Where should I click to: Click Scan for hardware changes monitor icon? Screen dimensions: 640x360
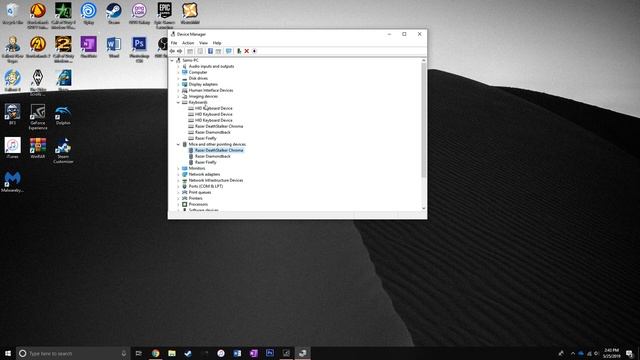tap(229, 51)
